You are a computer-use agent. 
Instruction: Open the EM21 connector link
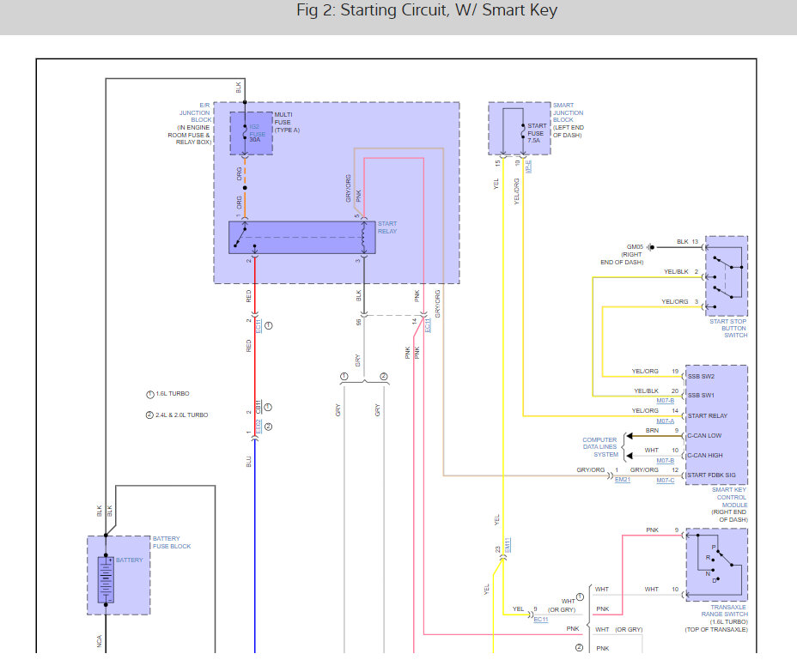coord(622,480)
